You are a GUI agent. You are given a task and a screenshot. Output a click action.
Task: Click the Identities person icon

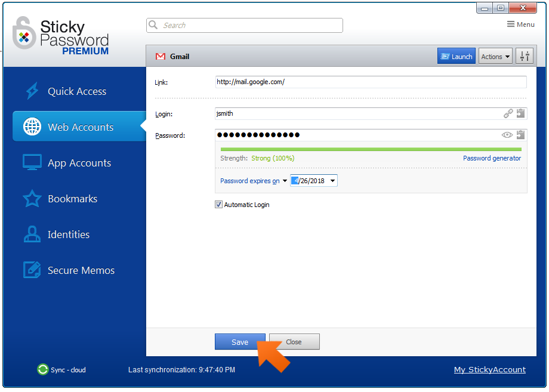(32, 234)
